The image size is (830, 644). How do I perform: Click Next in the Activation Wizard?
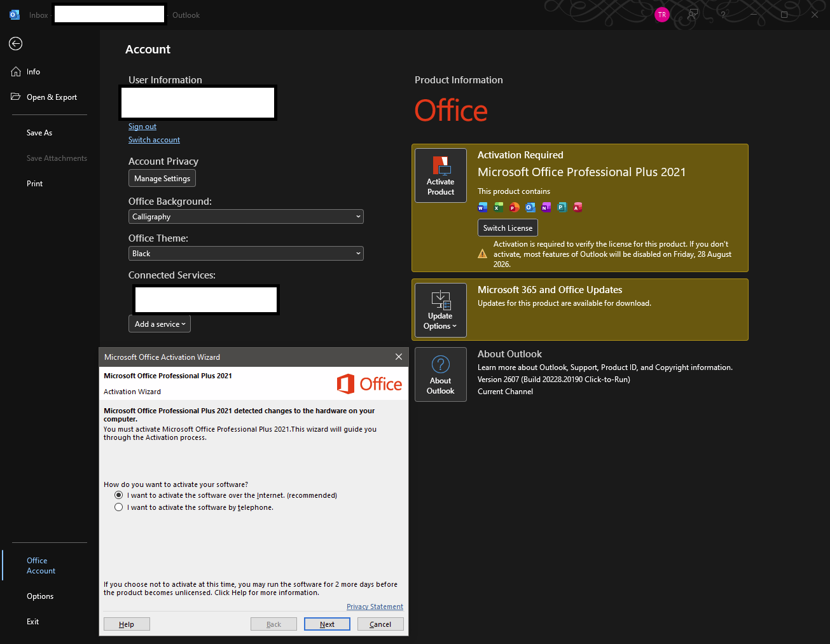[327, 624]
